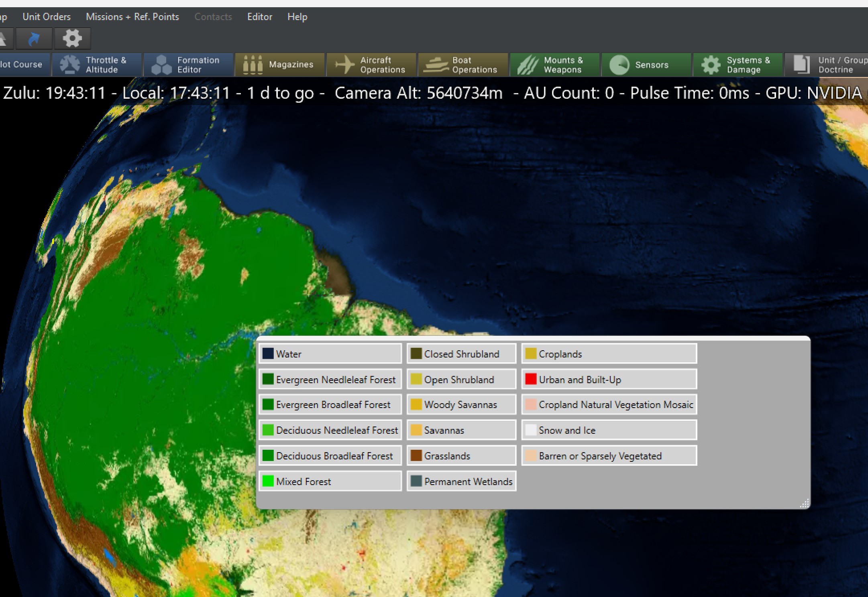Viewport: 868px width, 597px height.
Task: Open Systems & Damage
Action: click(x=738, y=65)
